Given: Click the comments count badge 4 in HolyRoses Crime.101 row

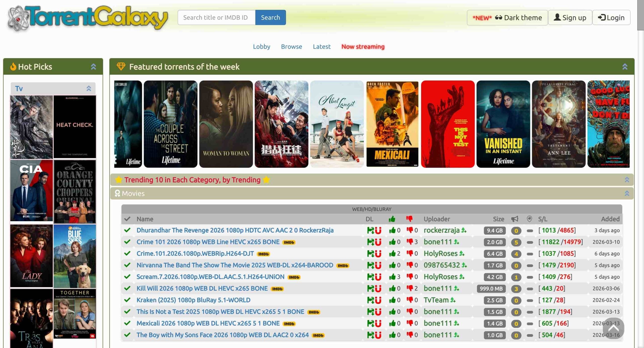Looking at the screenshot, I should point(516,254).
